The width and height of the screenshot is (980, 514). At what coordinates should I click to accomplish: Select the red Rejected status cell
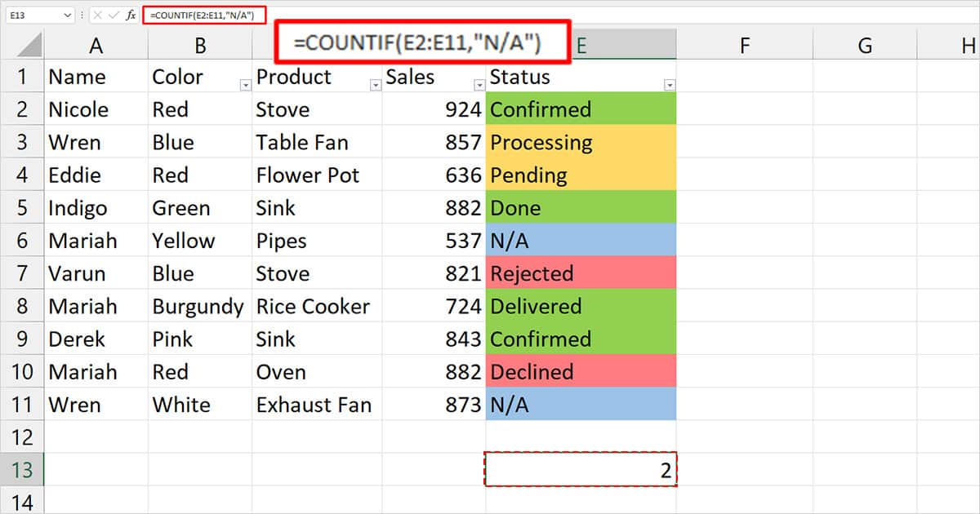(x=581, y=273)
